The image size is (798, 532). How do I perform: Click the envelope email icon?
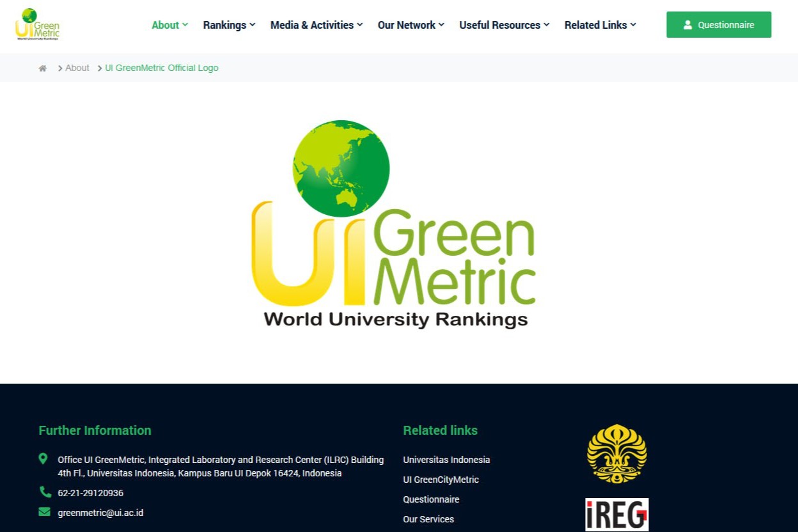tap(44, 512)
